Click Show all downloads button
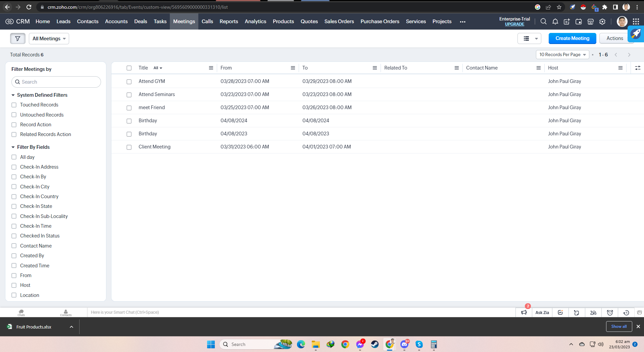Viewport: 644px width, 352px height. coord(619,326)
